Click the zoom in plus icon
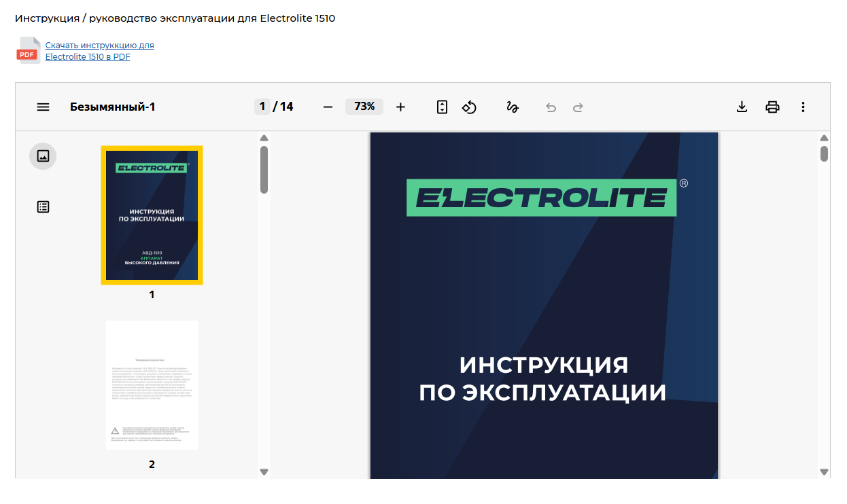The image size is (847, 504). click(400, 107)
